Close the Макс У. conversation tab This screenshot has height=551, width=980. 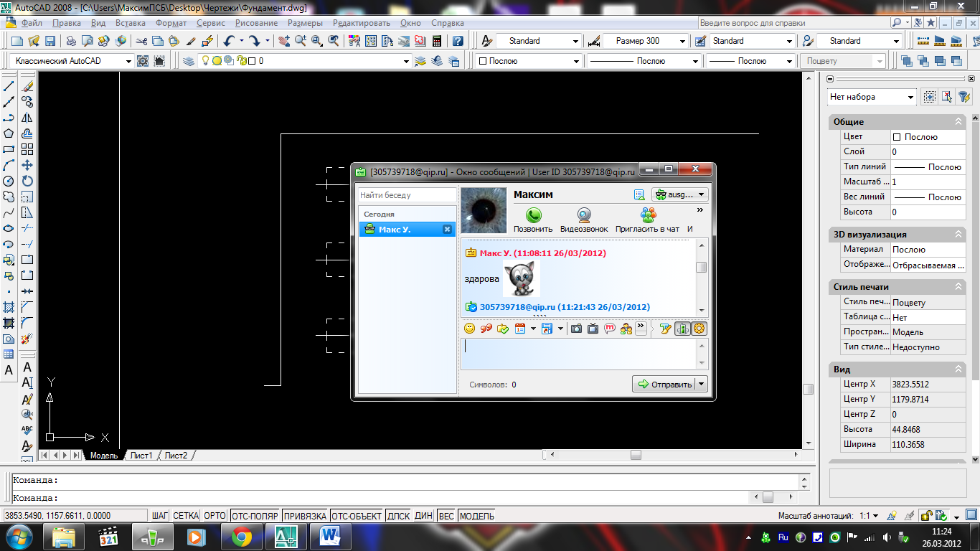pos(447,230)
